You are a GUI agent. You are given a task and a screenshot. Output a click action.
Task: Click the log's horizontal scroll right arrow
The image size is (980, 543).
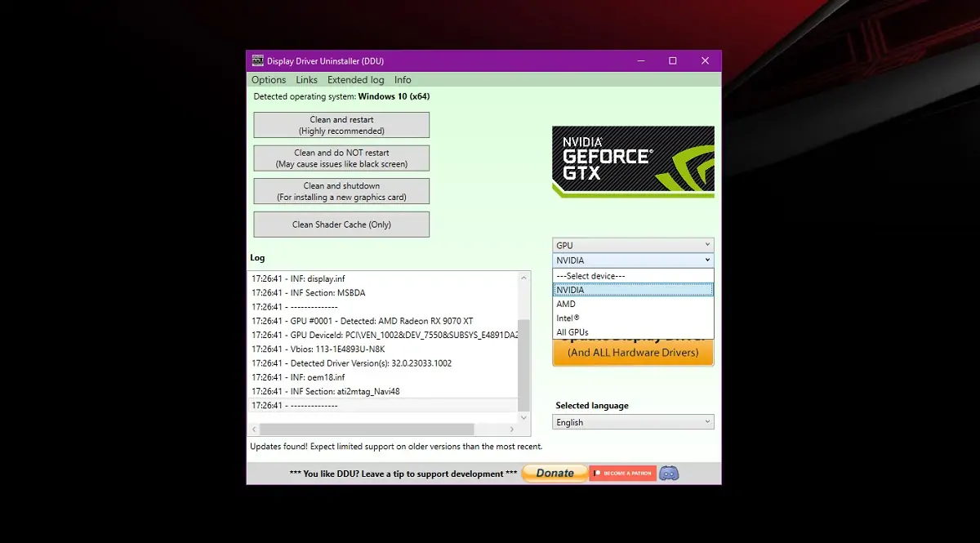(512, 429)
